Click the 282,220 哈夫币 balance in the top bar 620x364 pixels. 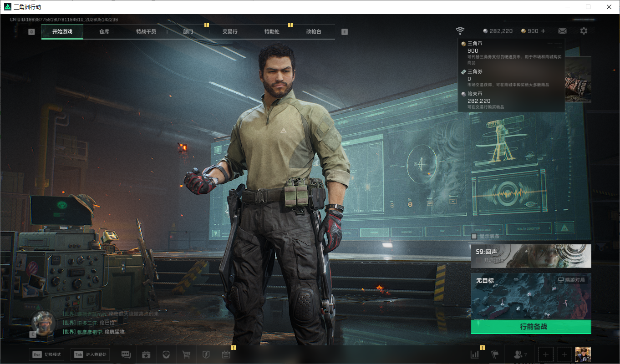498,31
